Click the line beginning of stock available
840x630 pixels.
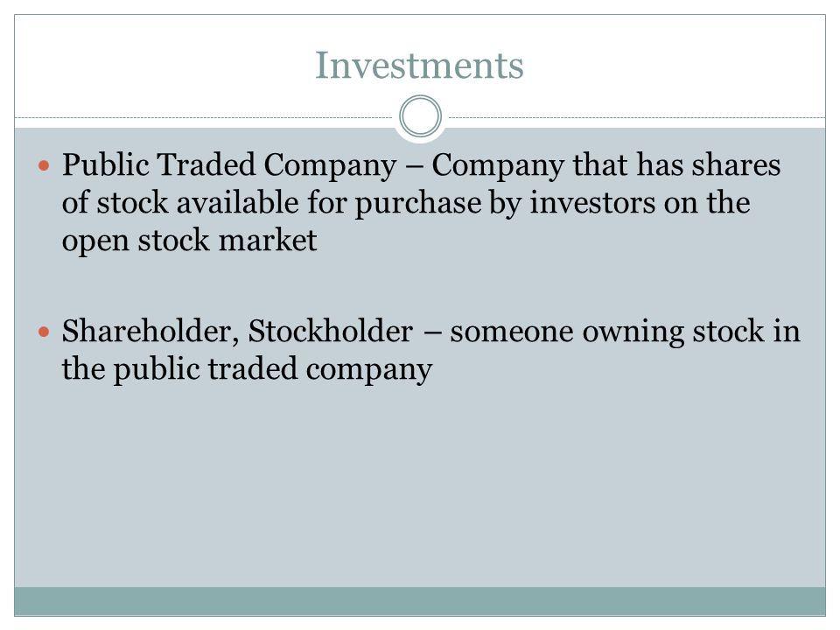[405, 203]
